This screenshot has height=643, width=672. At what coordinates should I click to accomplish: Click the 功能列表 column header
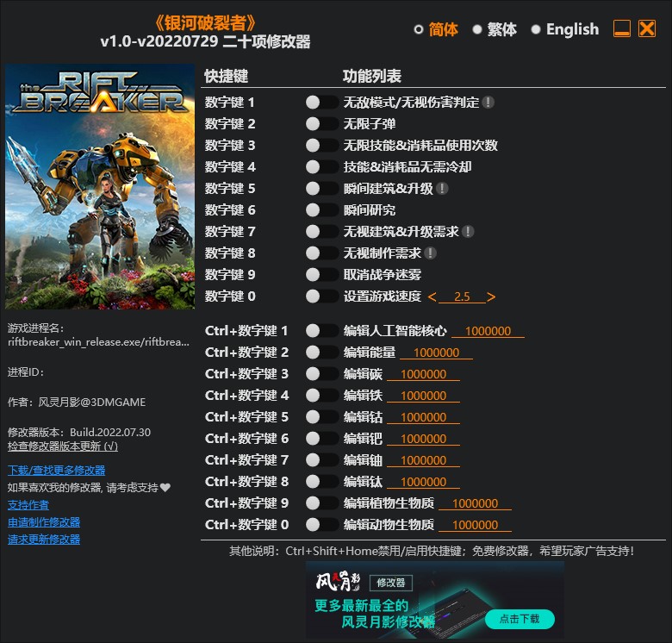[x=371, y=77]
